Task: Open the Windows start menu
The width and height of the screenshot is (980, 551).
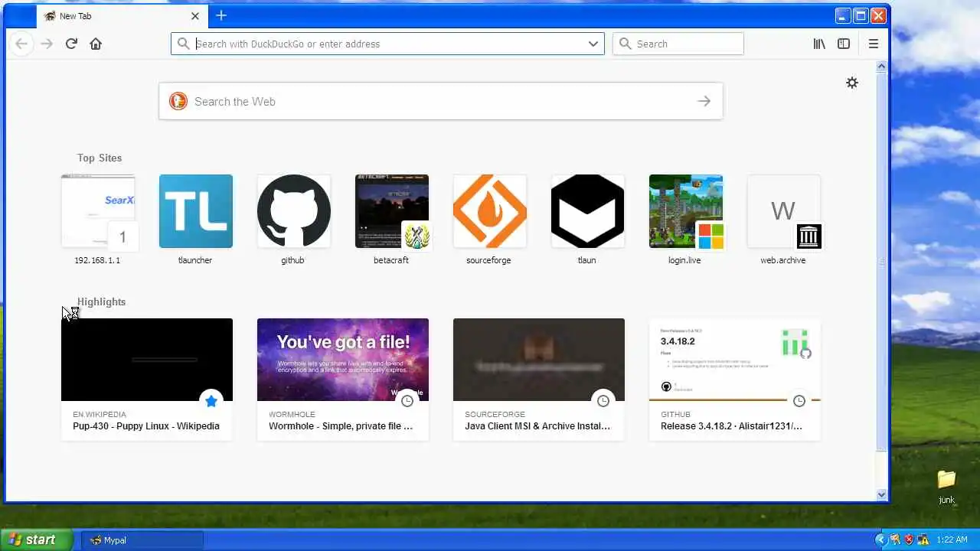Action: point(37,540)
